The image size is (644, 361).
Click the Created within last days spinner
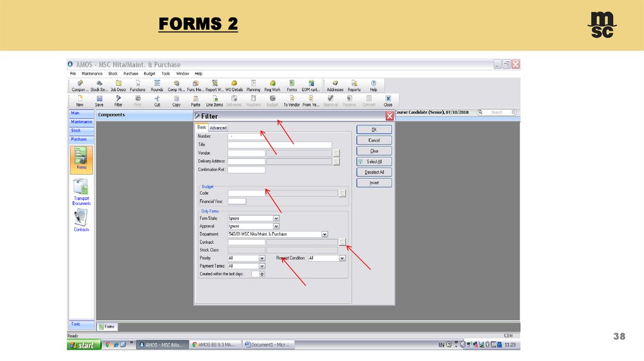(x=262, y=274)
